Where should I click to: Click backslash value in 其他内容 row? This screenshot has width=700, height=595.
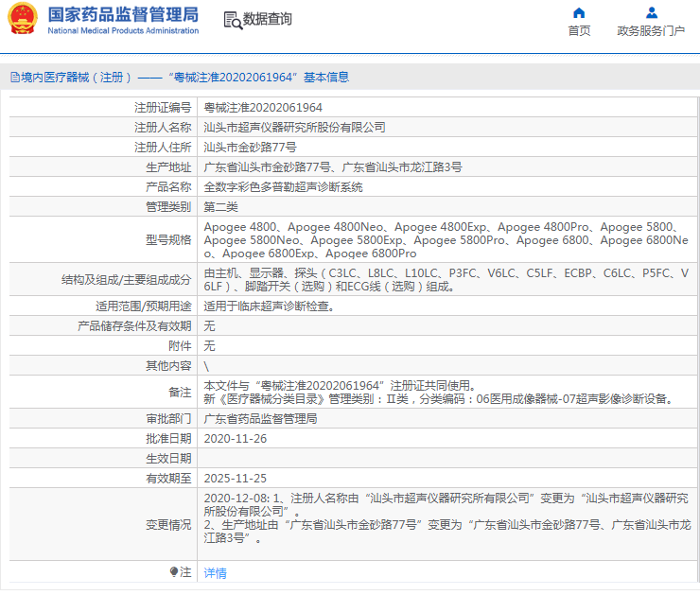(x=206, y=366)
